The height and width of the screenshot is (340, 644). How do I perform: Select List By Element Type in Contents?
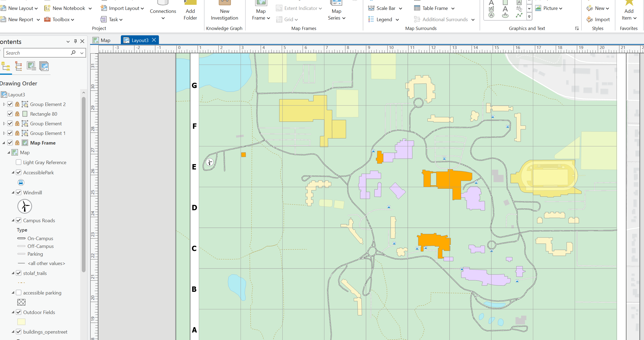tap(18, 66)
